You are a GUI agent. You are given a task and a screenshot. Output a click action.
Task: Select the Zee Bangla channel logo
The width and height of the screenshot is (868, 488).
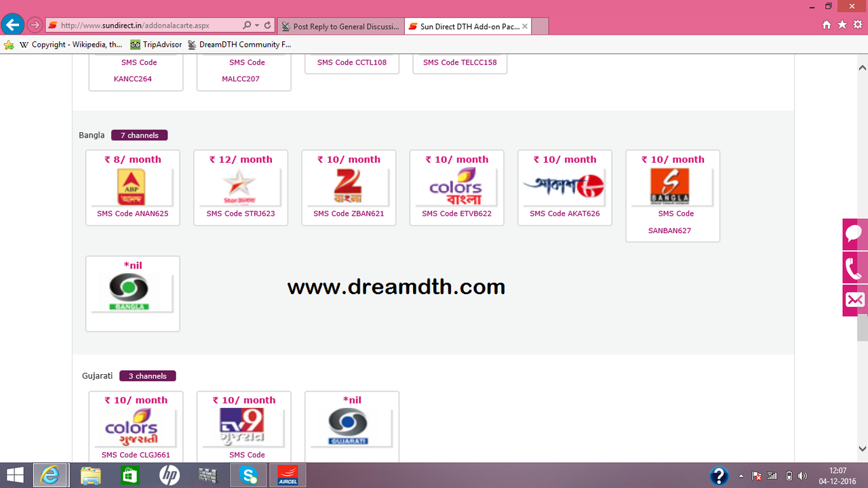point(349,187)
